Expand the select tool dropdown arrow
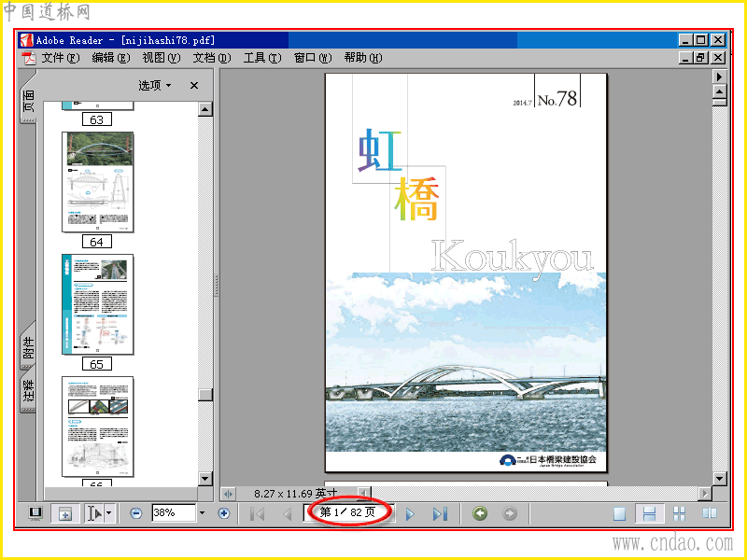Image resolution: width=747 pixels, height=560 pixels. [108, 513]
